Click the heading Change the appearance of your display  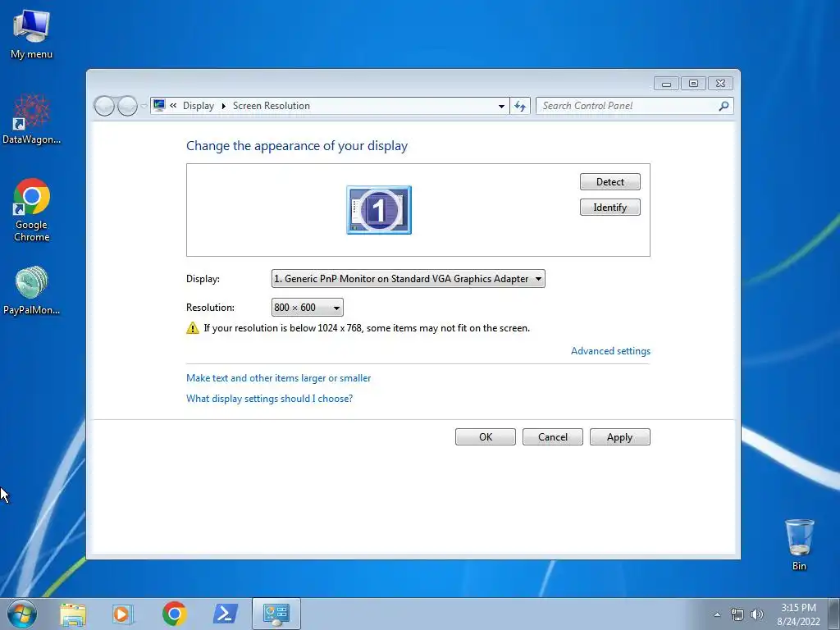[297, 146]
